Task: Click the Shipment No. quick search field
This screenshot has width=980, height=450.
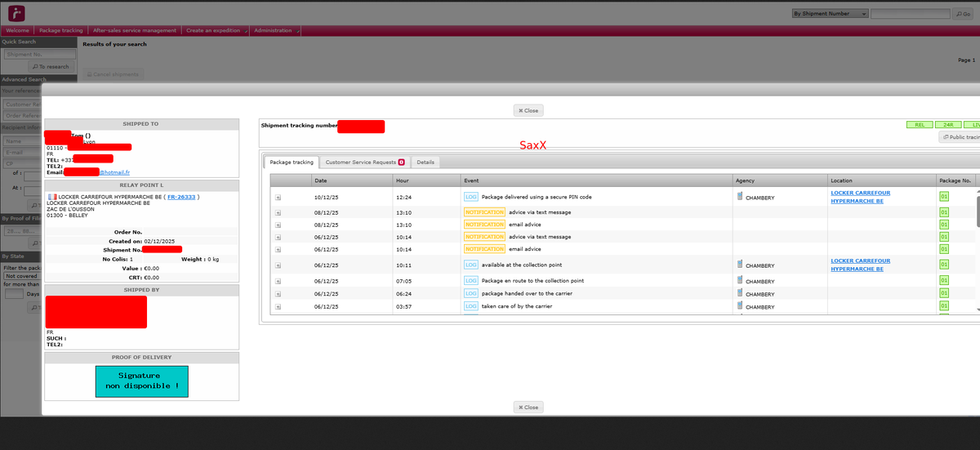Action: tap(39, 55)
